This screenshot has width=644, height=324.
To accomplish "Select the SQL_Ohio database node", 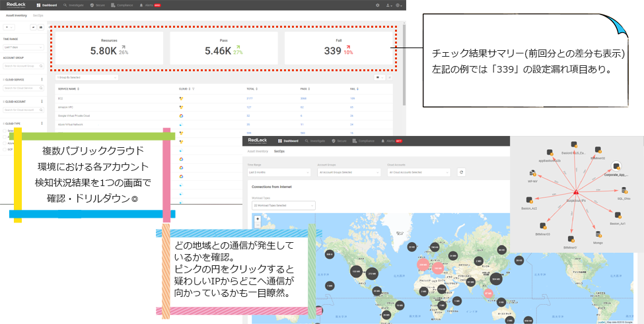I will [x=624, y=190].
